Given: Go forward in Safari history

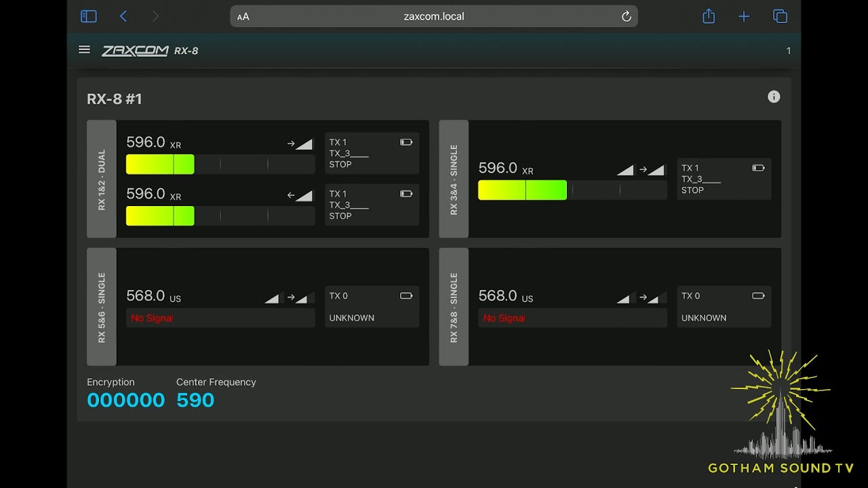Looking at the screenshot, I should coord(155,16).
